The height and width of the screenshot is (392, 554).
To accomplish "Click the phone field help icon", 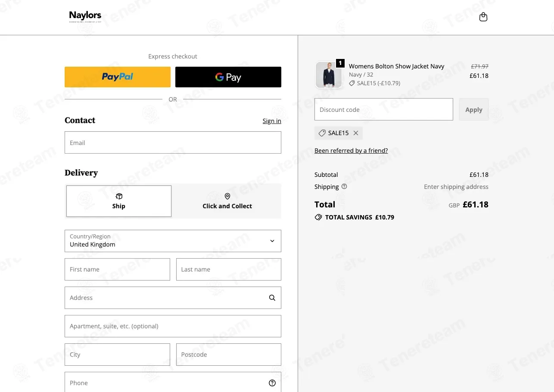I will (x=272, y=383).
